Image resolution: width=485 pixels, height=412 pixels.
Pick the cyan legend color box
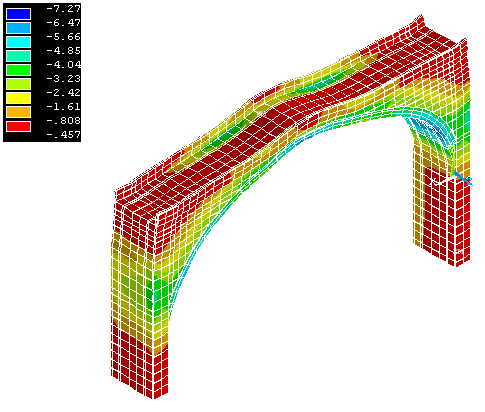click(x=18, y=42)
